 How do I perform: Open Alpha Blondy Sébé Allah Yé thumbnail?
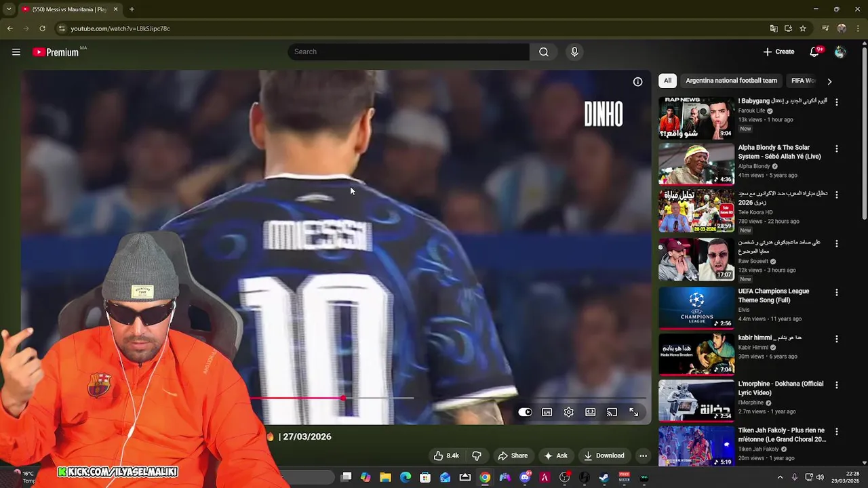pos(696,163)
